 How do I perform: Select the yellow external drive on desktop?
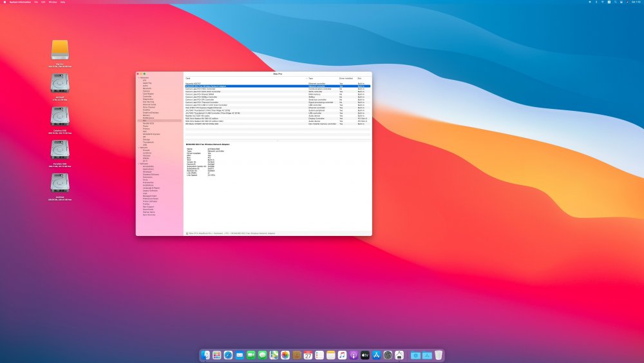[x=60, y=50]
